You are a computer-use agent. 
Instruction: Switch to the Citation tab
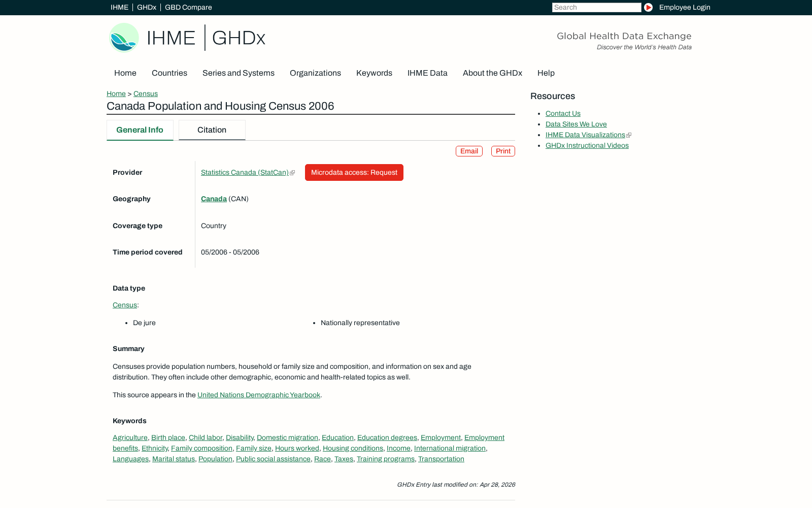pos(212,130)
